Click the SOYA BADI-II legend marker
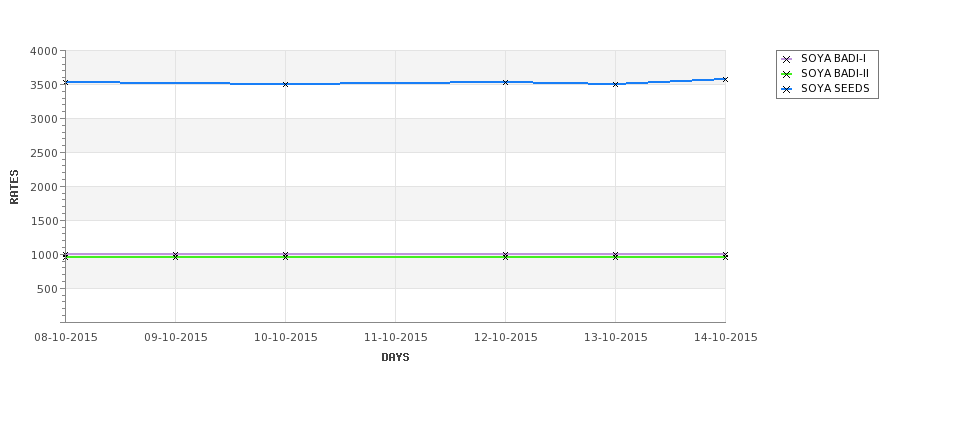Image resolution: width=975 pixels, height=429 pixels. [786, 75]
